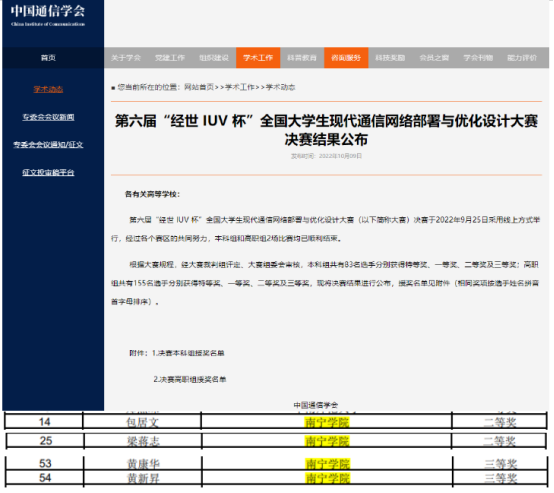Viewport: 554px width, 493px height.
Task: Open the 组织建设 menu item
Action: (x=214, y=58)
